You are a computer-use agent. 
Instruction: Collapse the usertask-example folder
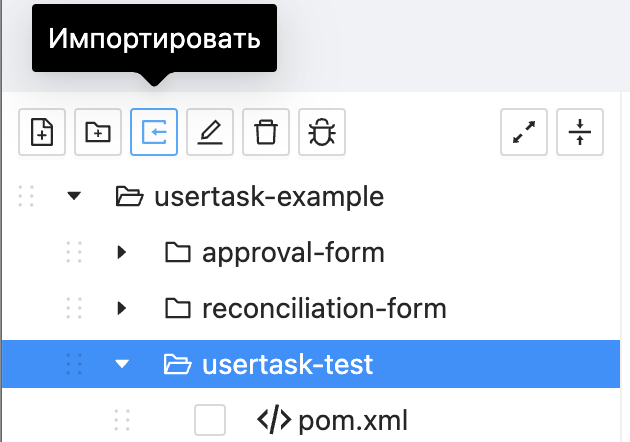(x=73, y=196)
